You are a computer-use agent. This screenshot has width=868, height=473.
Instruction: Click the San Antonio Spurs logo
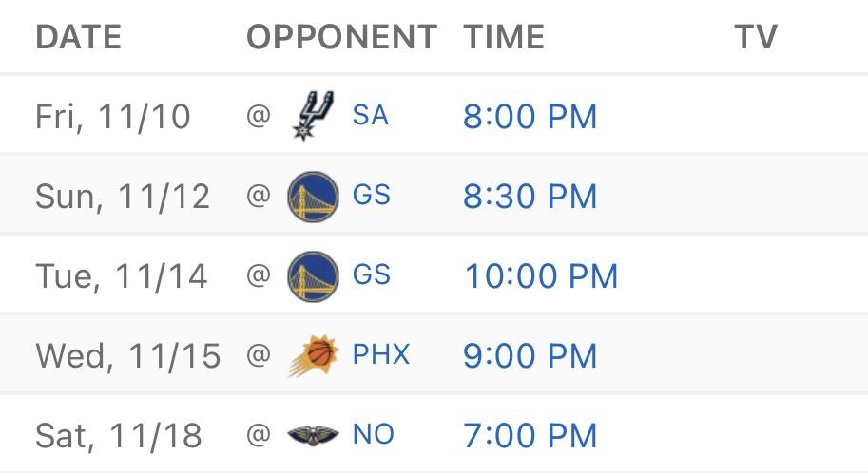coord(312,116)
